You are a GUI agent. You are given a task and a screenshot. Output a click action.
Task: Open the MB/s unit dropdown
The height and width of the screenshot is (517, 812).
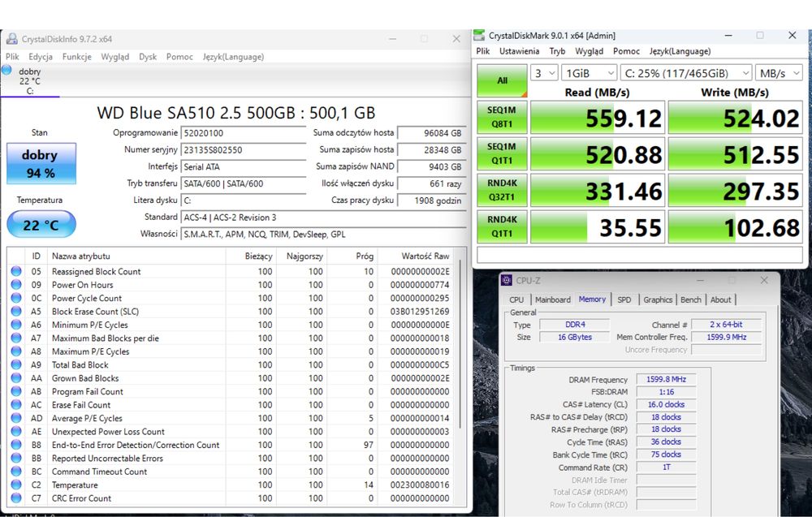pos(779,73)
